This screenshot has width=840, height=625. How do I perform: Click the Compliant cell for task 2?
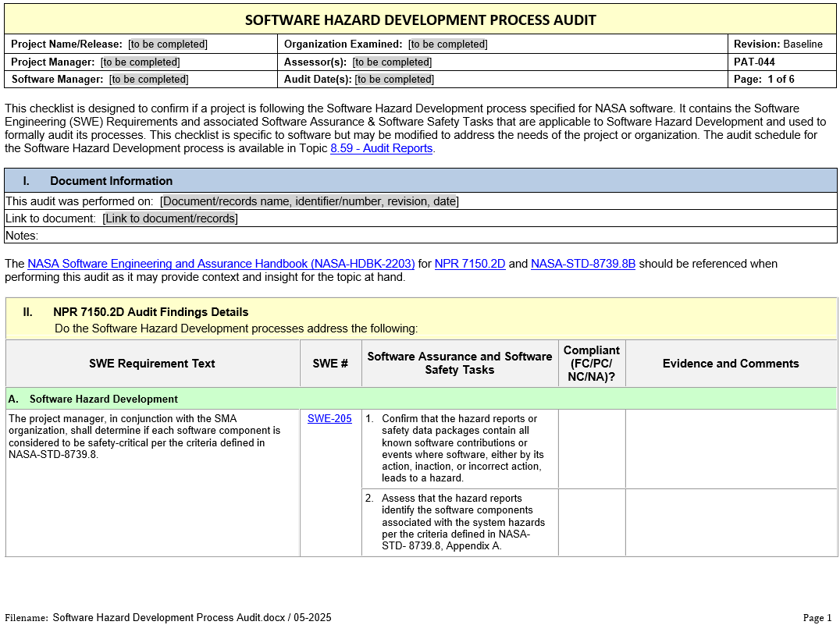592,522
